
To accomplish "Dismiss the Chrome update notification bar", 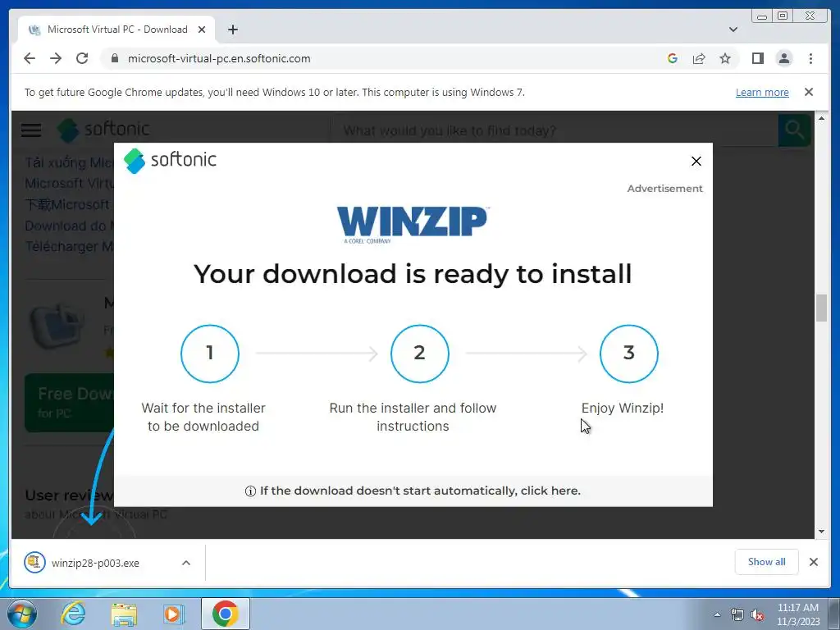I will [809, 92].
